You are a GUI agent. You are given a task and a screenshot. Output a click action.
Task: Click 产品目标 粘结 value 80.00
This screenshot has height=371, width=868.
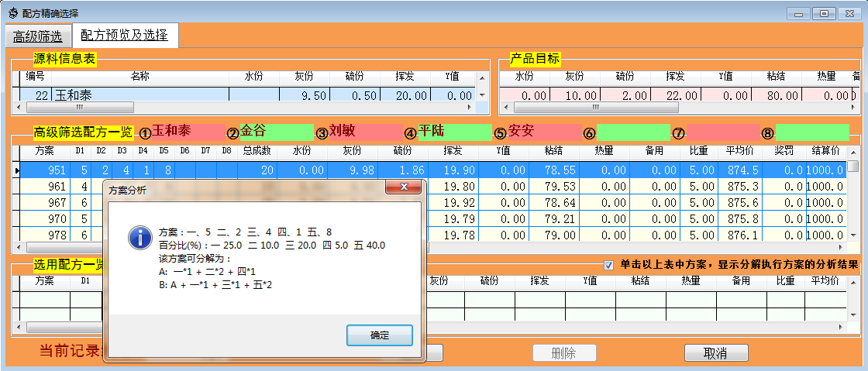pos(776,95)
